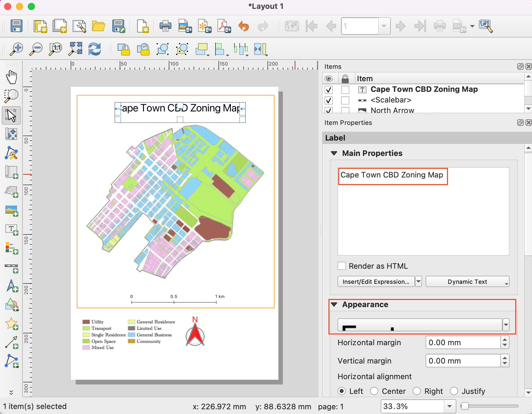
Task: Select Cape Town CBD Zoning Map item
Action: coord(424,89)
